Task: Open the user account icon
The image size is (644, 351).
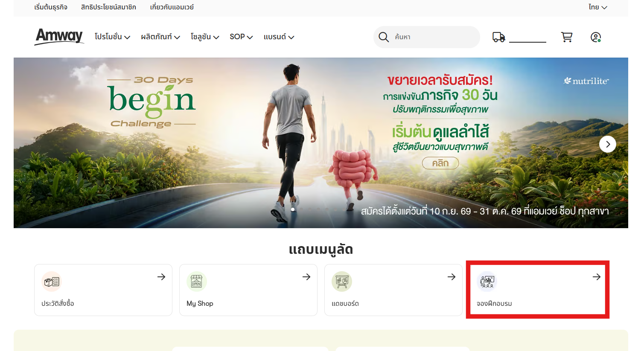Action: [596, 37]
